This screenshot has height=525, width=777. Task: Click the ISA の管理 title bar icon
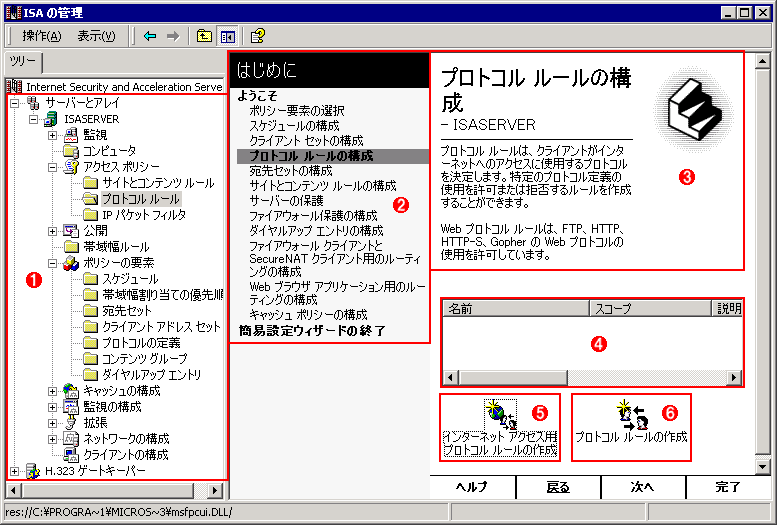coord(13,12)
